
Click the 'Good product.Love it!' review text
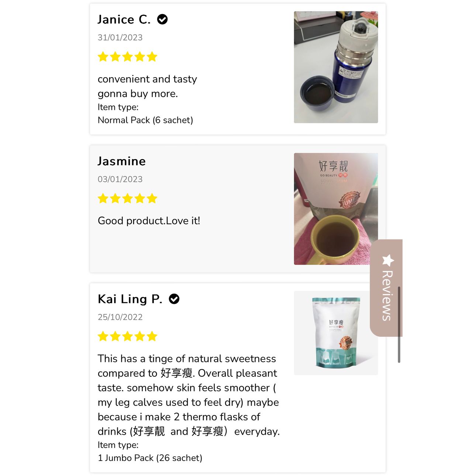pyautogui.click(x=149, y=221)
